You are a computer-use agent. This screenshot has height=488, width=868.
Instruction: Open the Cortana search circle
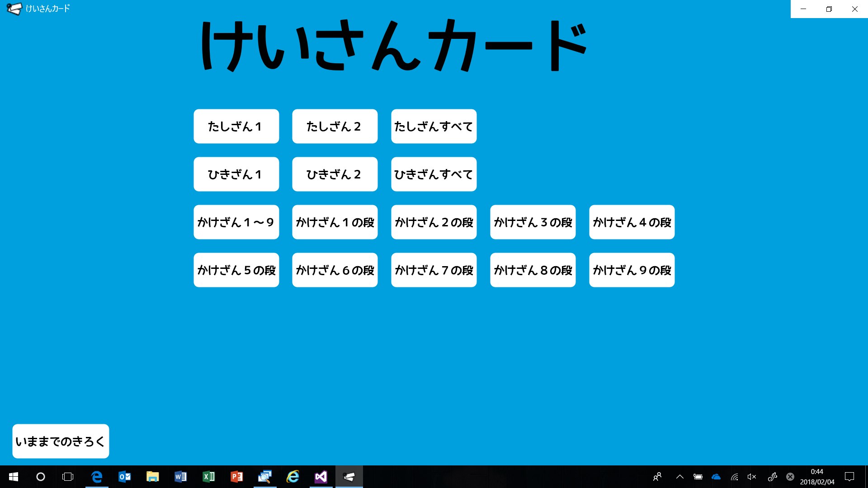(41, 477)
